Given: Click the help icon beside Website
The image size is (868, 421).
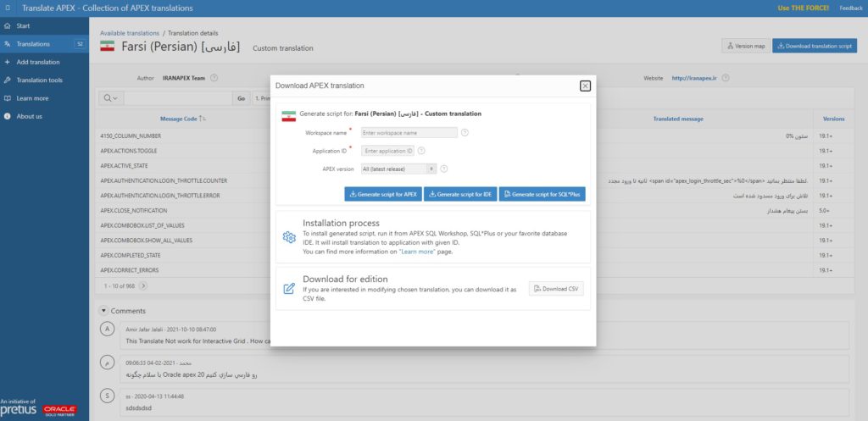Looking at the screenshot, I should (726, 78).
